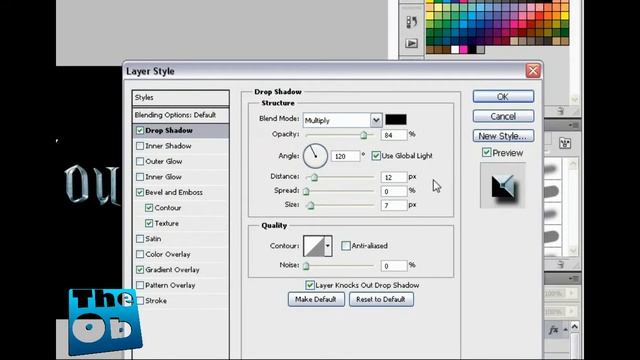Viewport: 640px width, 360px height.
Task: Click Reset to Default button
Action: [381, 299]
